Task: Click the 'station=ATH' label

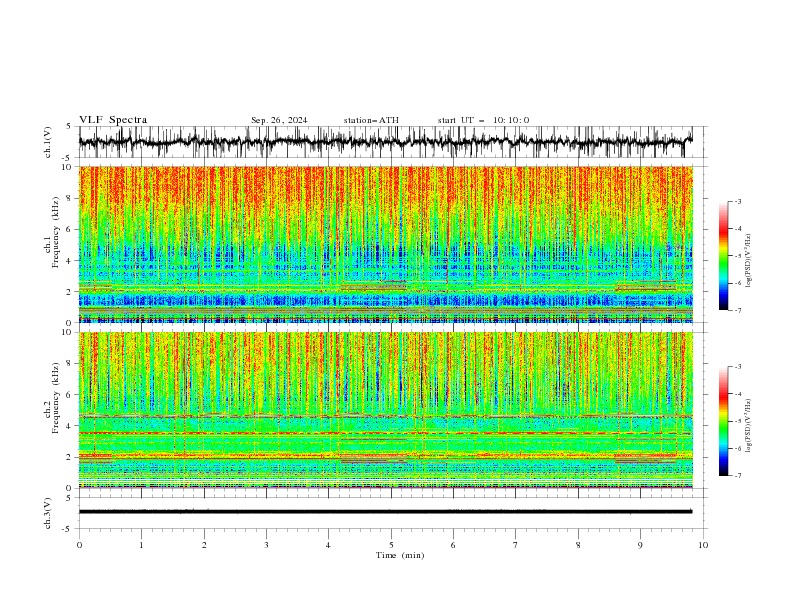Action: click(x=371, y=120)
